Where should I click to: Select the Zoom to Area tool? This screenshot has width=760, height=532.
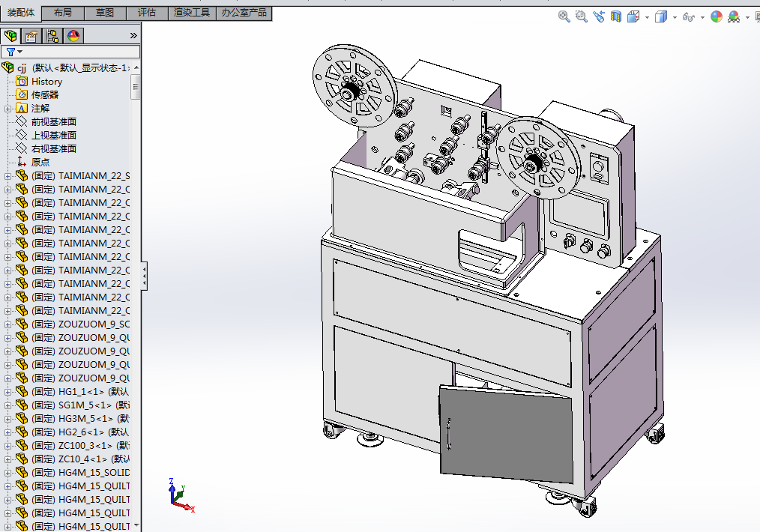coord(582,16)
